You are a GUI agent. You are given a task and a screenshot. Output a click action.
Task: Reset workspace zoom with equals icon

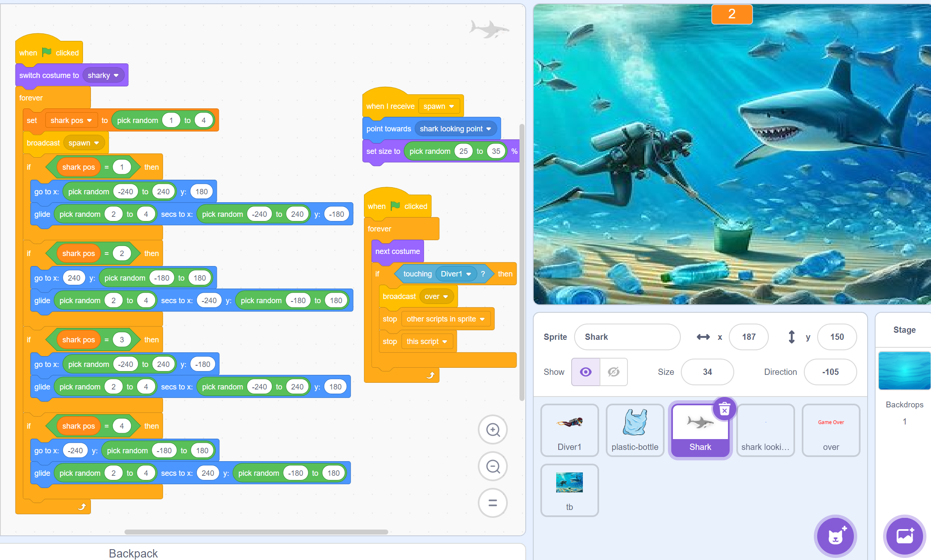tap(493, 503)
